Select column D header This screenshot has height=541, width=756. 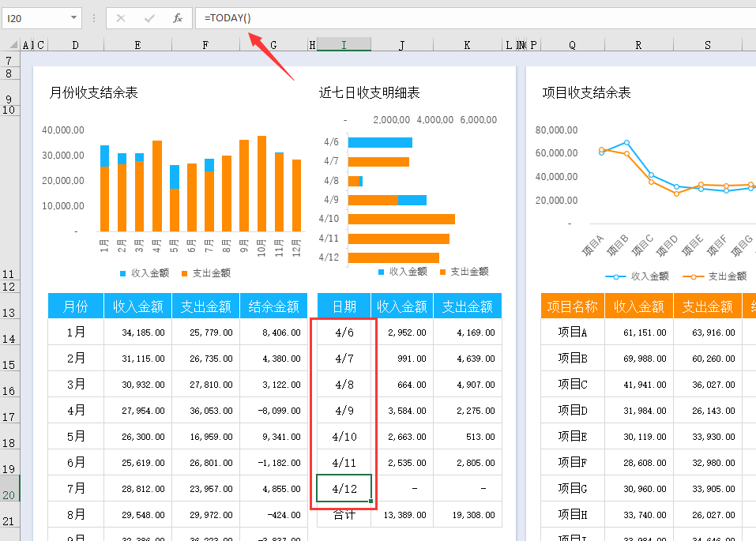pyautogui.click(x=75, y=45)
